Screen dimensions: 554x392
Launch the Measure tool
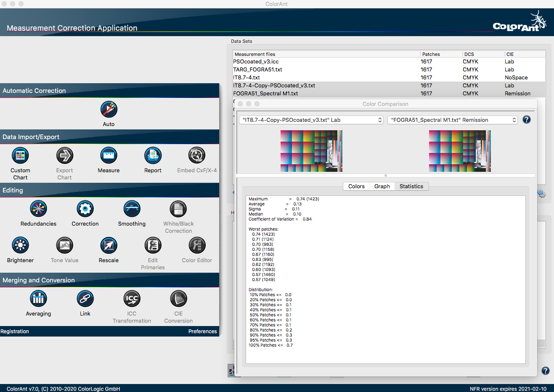pyautogui.click(x=109, y=155)
